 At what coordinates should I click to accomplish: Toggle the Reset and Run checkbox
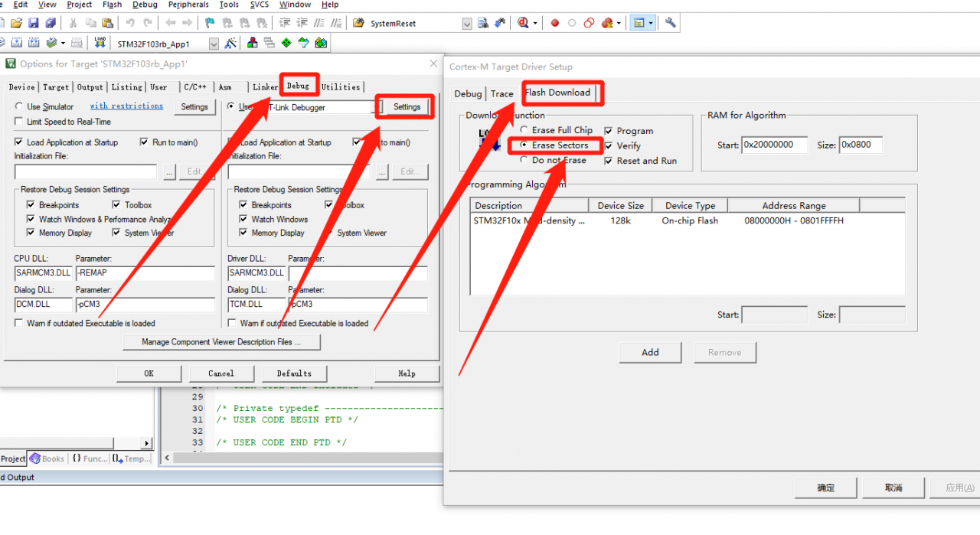coord(609,161)
